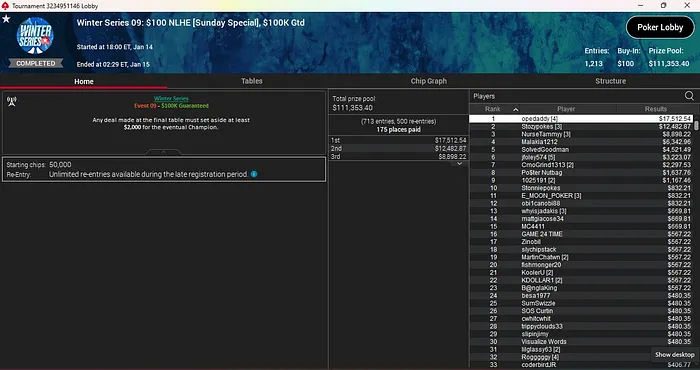Expand the prize payouts list chevron
700x370 pixels.
(459, 164)
